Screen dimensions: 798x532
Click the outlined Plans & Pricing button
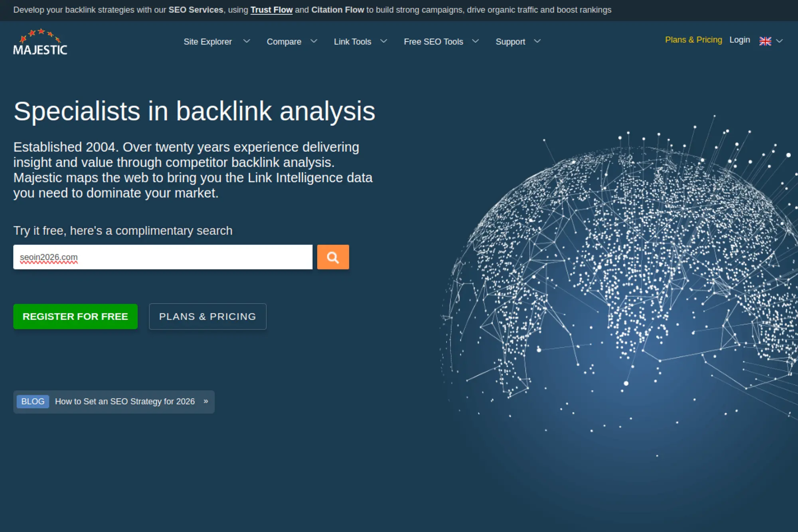[207, 316]
